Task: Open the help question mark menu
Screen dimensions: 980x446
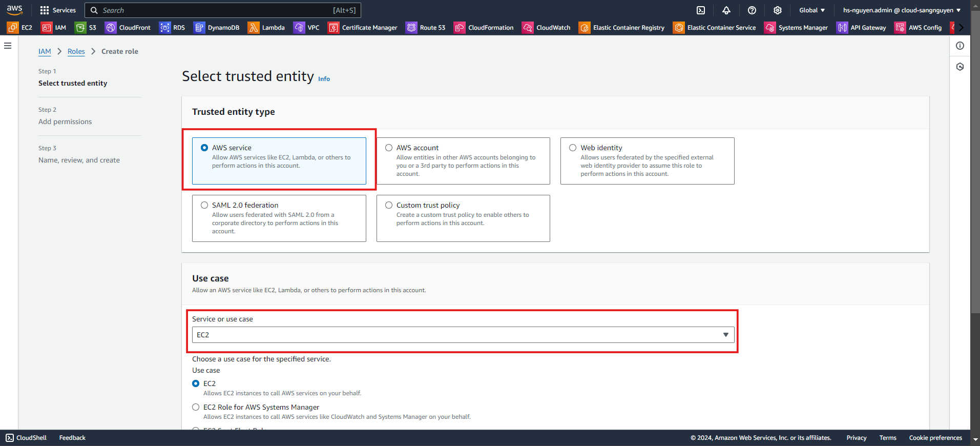Action: (752, 10)
